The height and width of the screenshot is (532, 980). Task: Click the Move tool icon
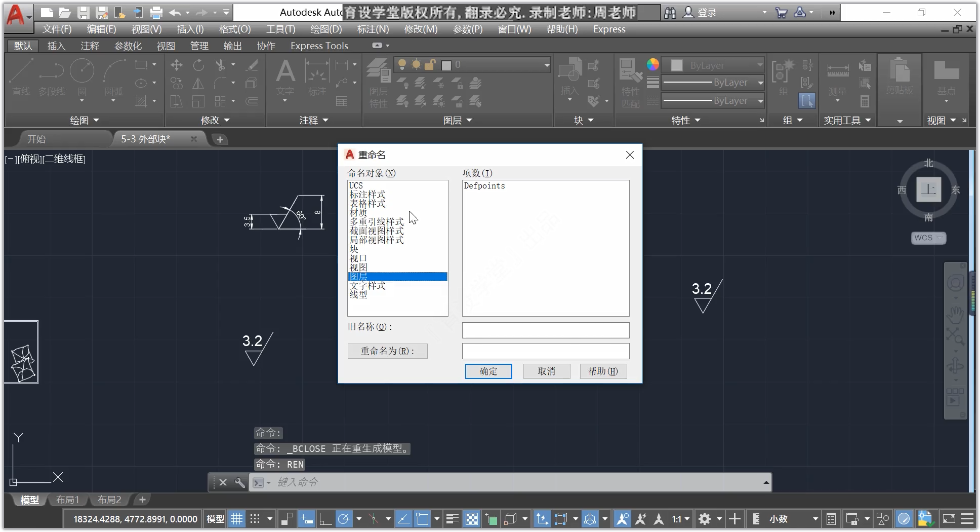click(x=177, y=65)
